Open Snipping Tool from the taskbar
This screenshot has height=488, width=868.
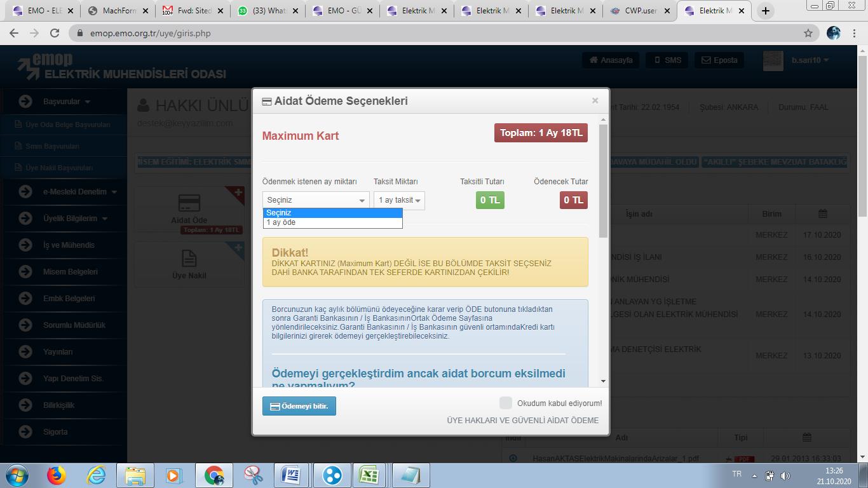pyautogui.click(x=254, y=475)
